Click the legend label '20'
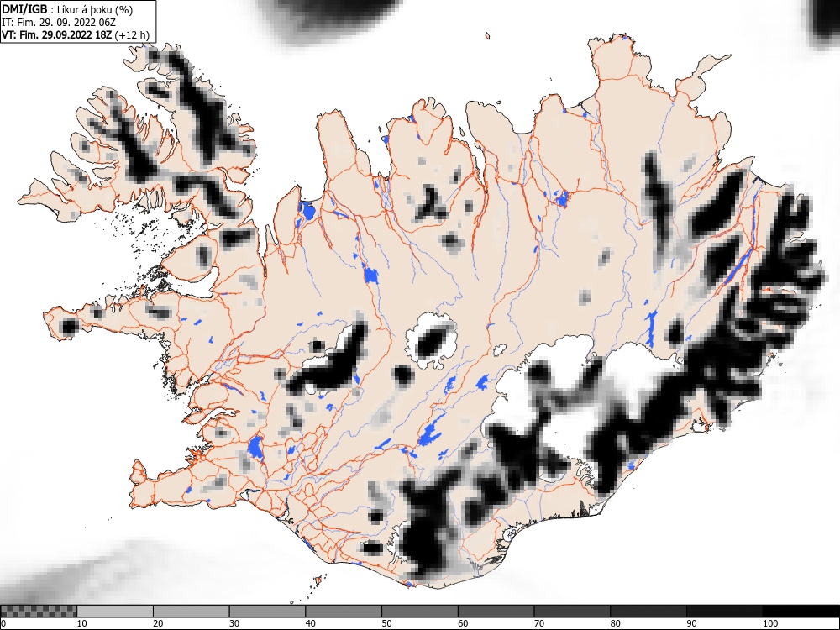 (x=158, y=623)
